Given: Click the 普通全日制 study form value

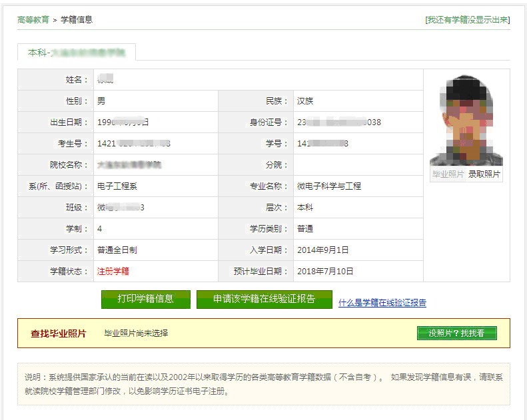Looking at the screenshot, I should pyautogui.click(x=117, y=250).
